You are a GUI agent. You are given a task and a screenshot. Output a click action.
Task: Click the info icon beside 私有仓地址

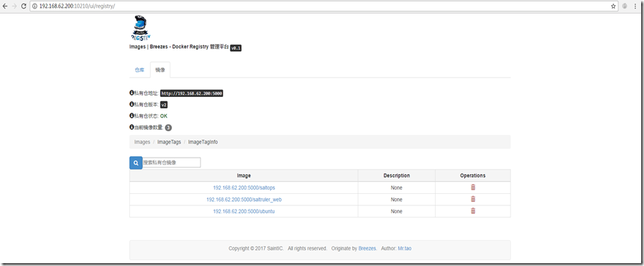pyautogui.click(x=131, y=93)
